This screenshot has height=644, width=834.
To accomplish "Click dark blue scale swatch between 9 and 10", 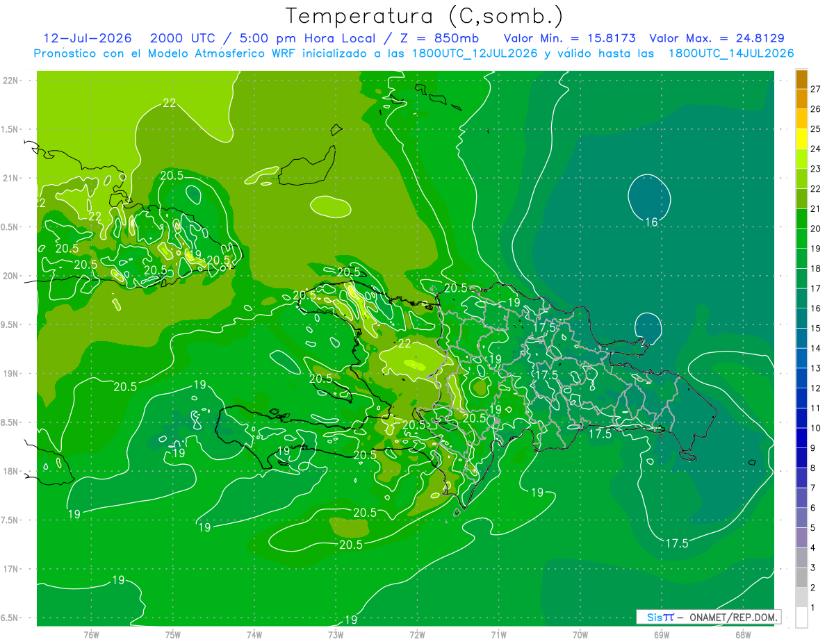I will tap(801, 438).
